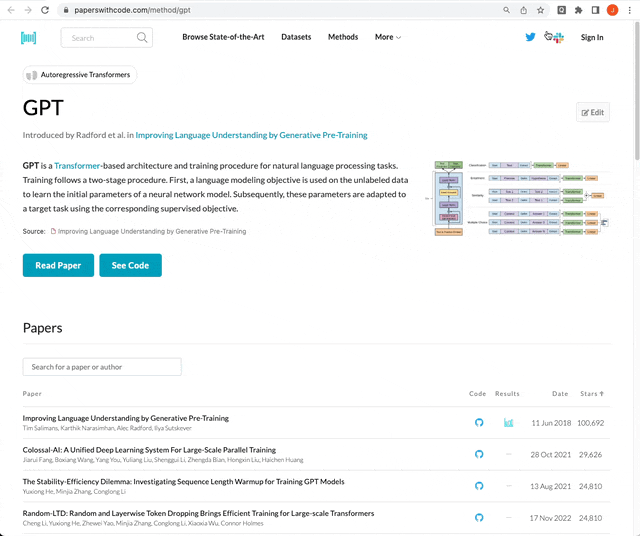The width and height of the screenshot is (640, 536).
Task: Click the 28 Oct 2021 date
Action: pyautogui.click(x=551, y=454)
